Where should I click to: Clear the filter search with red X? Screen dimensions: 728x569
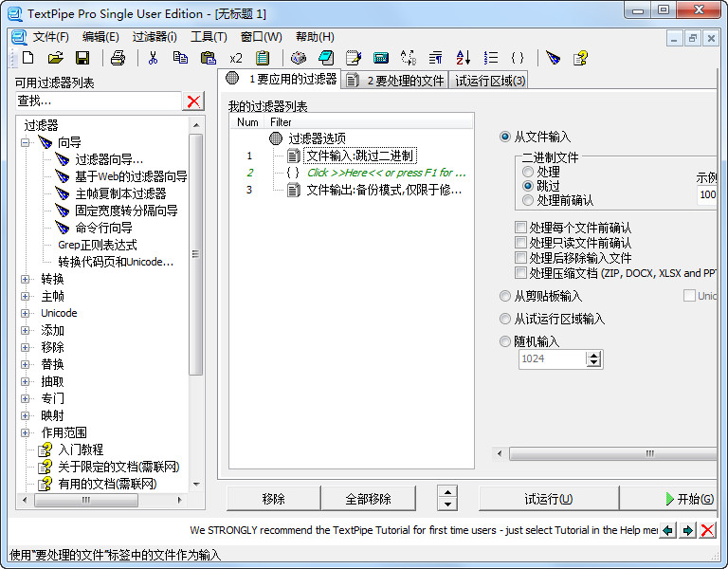click(x=193, y=101)
